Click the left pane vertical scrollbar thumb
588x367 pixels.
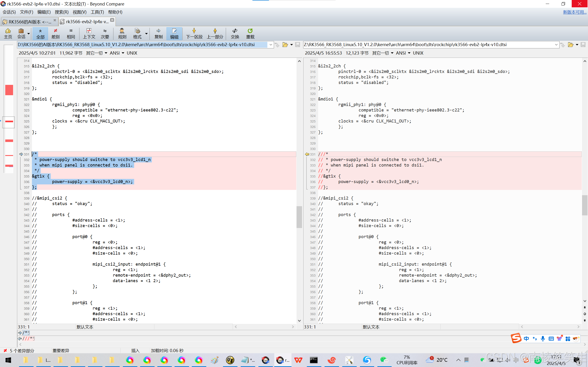(299, 217)
